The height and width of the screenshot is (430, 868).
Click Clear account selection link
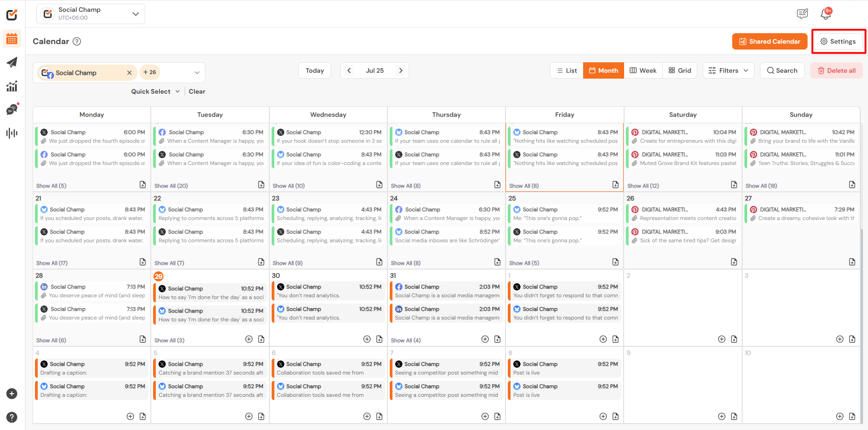(197, 91)
